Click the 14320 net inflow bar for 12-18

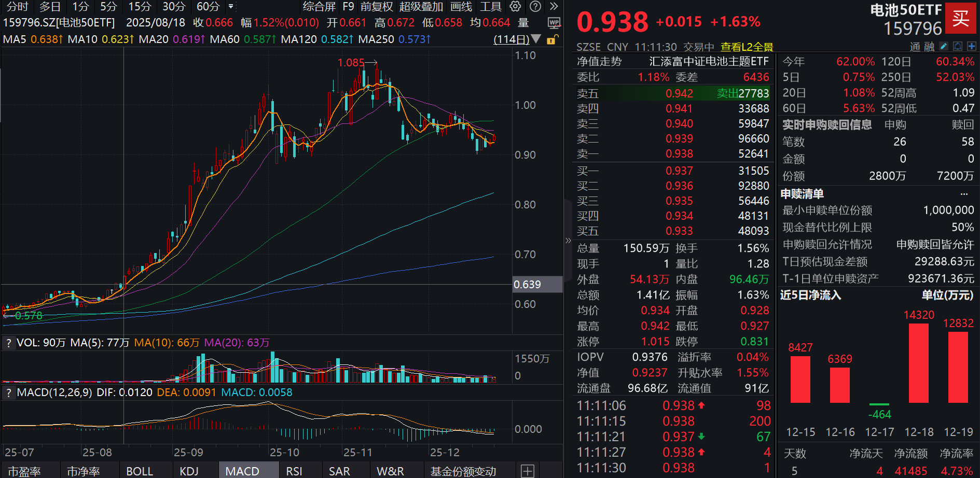[918, 363]
